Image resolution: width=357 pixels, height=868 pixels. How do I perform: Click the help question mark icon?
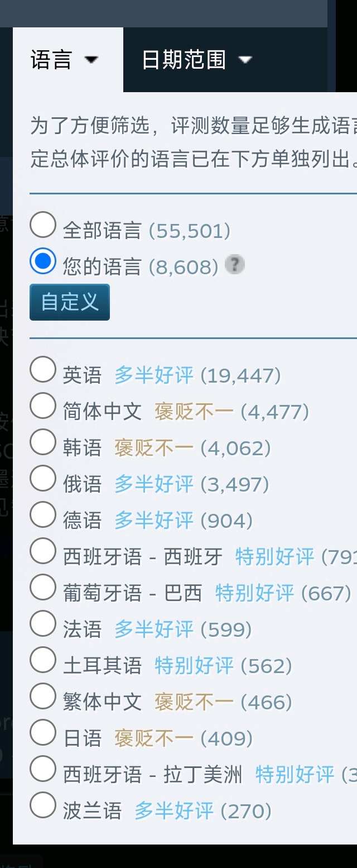click(235, 265)
